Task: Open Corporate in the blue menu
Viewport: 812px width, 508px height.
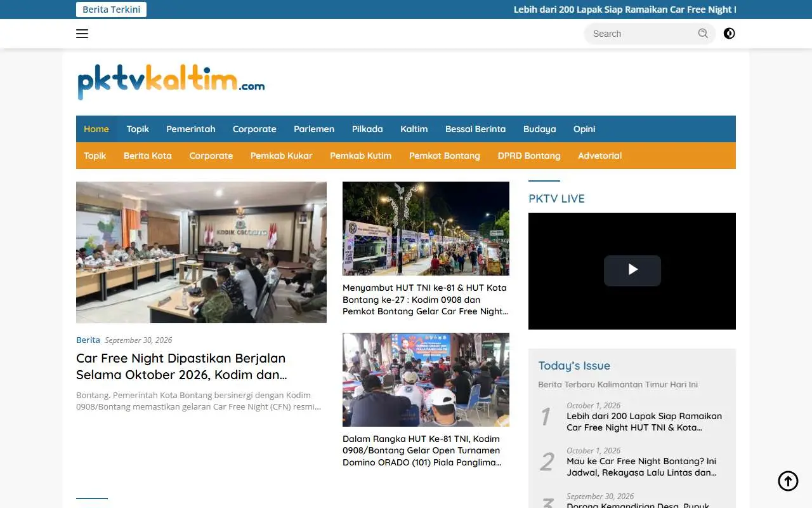Action: [x=254, y=129]
